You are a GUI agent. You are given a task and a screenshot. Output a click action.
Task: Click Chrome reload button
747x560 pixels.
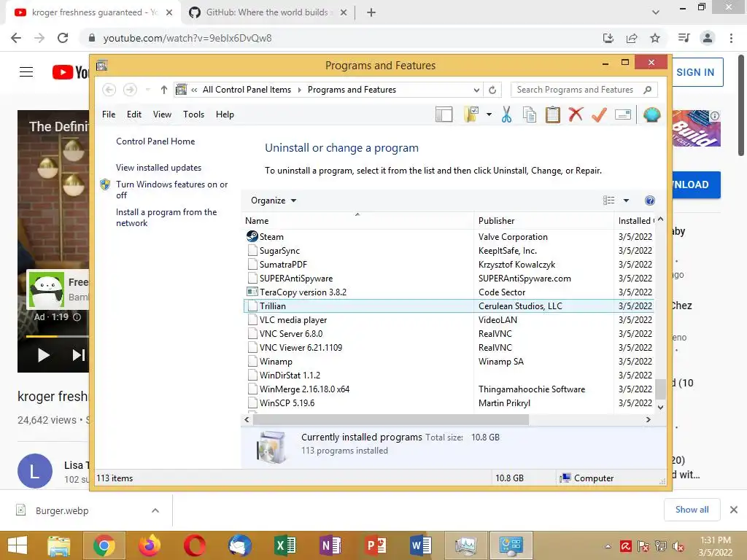click(x=63, y=38)
